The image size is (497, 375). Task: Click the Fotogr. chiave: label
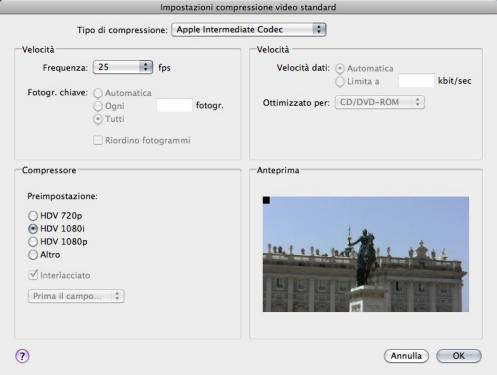coord(57,93)
